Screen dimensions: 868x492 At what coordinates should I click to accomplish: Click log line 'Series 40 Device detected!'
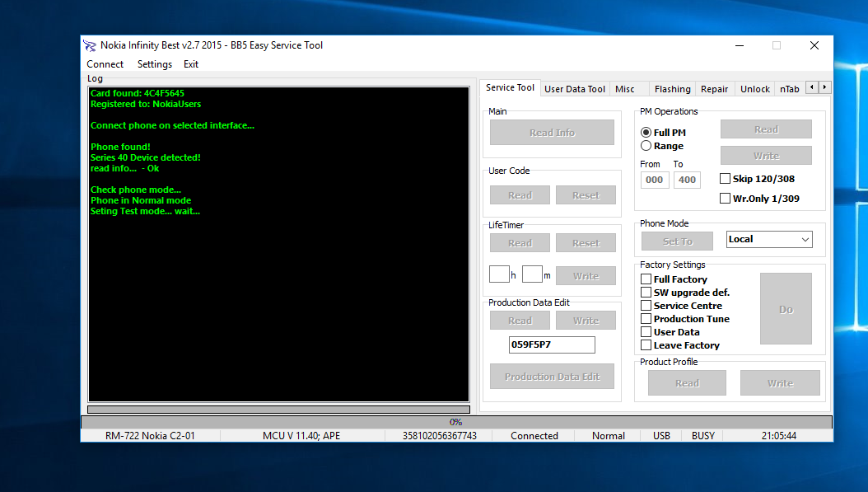point(146,157)
